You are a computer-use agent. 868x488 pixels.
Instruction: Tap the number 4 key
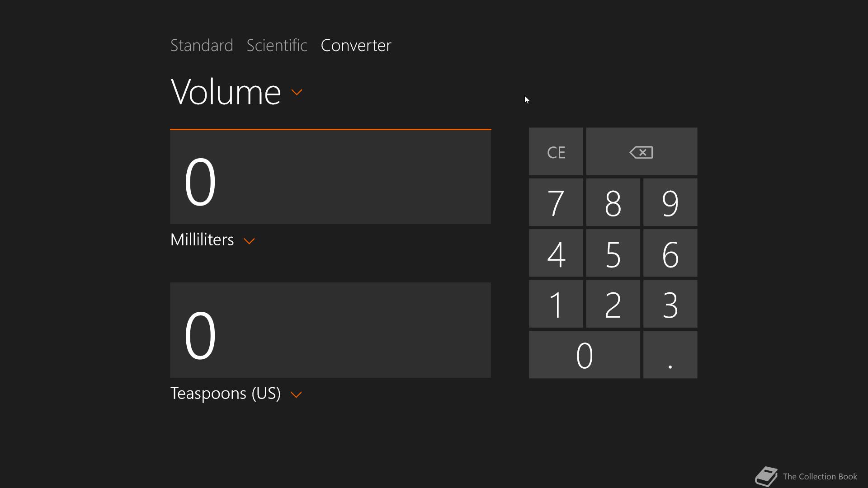pyautogui.click(x=556, y=253)
